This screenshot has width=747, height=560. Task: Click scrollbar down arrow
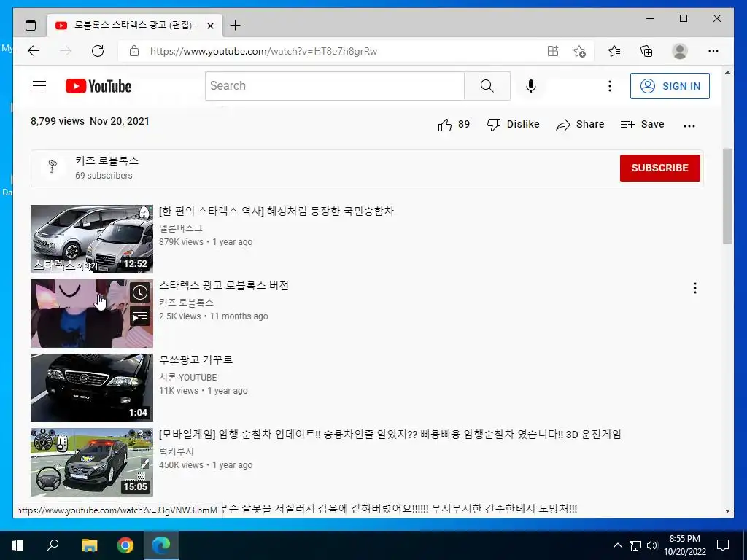tap(727, 510)
